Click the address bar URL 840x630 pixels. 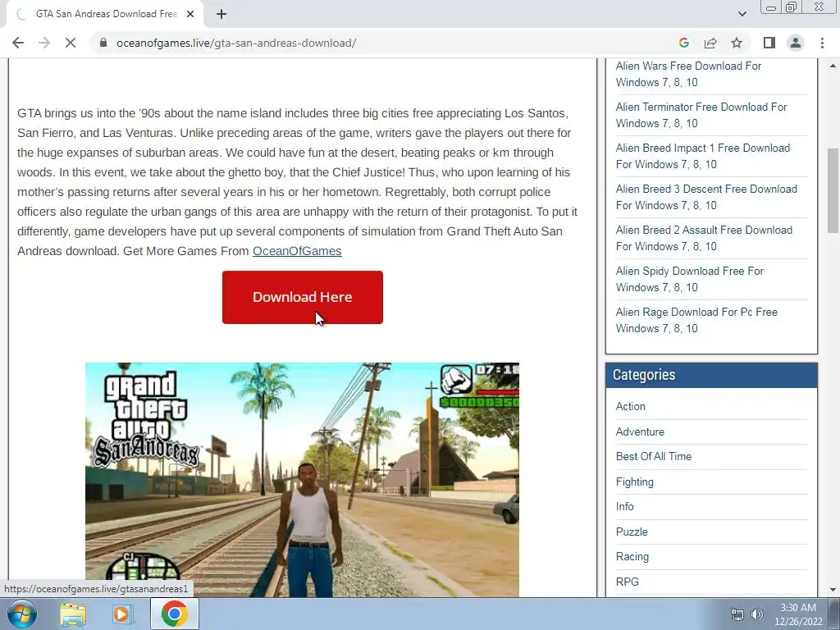[236, 43]
